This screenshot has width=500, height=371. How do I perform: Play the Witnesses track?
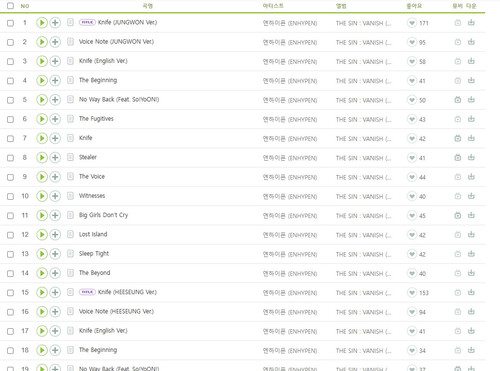click(42, 196)
